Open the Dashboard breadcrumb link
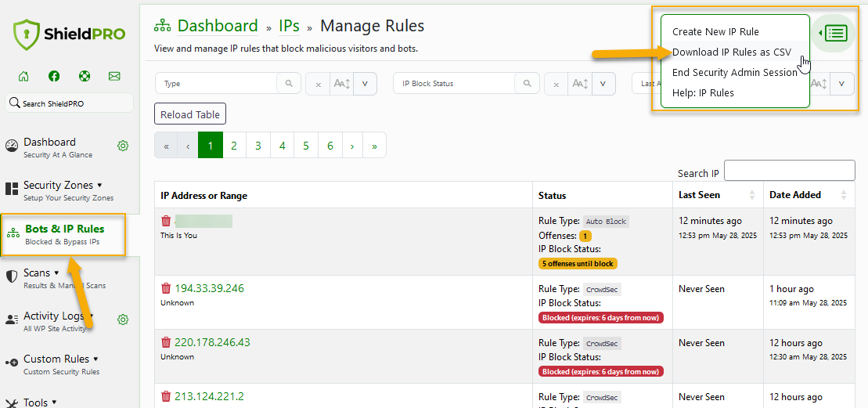 [x=218, y=26]
